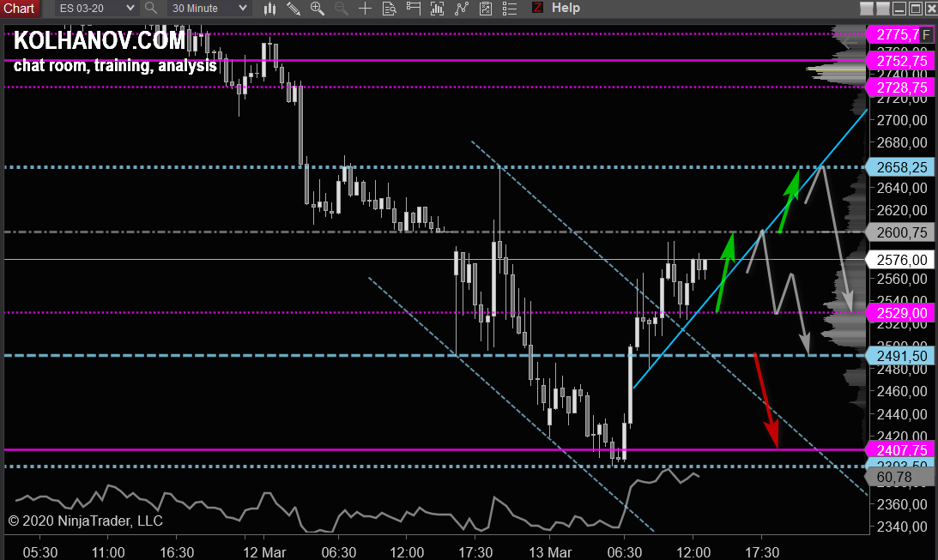Viewport: 938px width, 560px height.
Task: Click the 11:00 time label
Action: 107,552
